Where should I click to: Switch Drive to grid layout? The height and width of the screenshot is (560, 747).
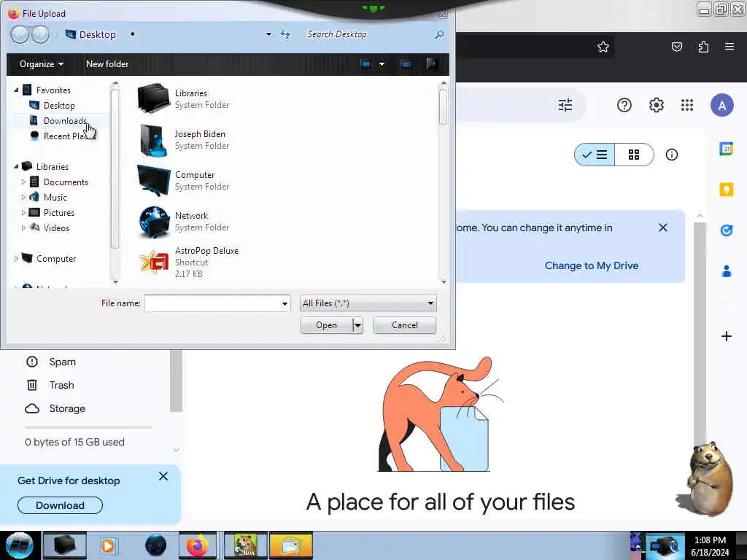click(634, 155)
